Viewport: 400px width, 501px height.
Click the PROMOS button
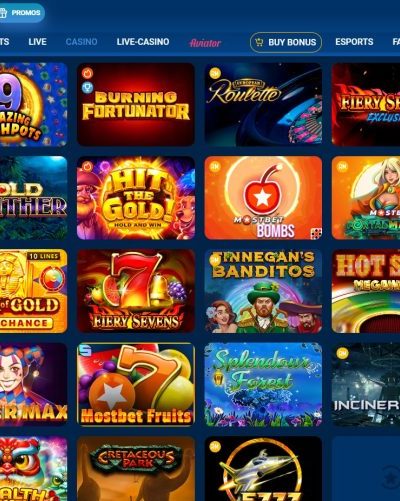point(21,13)
